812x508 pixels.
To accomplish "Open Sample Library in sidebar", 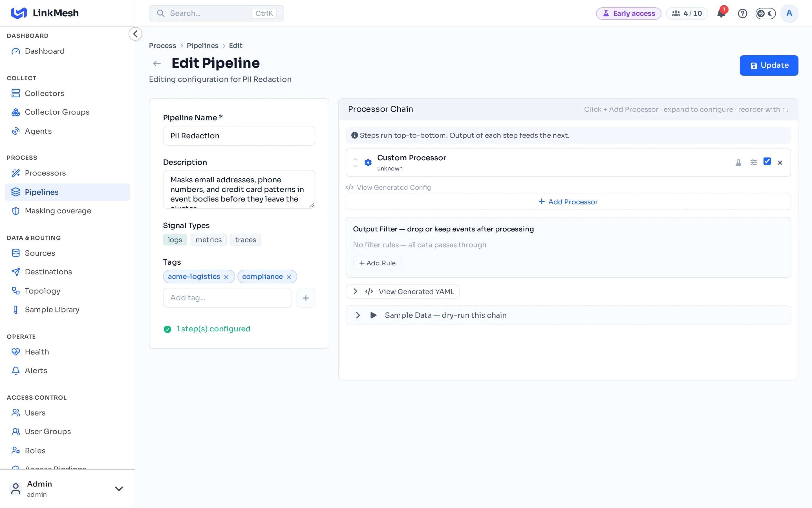I will pos(67,309).
